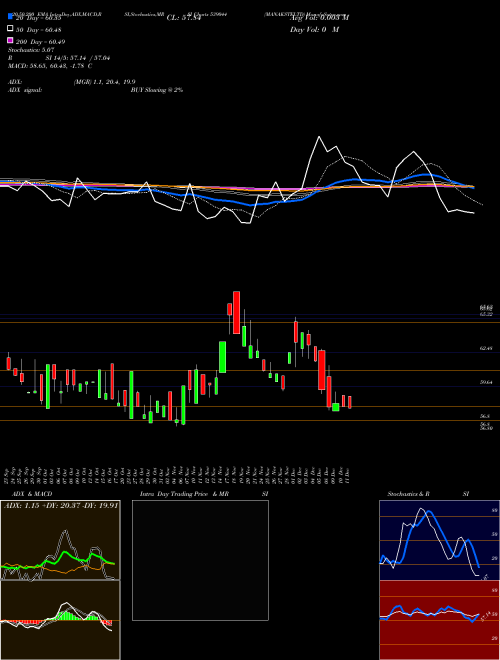Click the empty Intra Day Trading Price panel
The width and height of the screenshot is (500, 660).
[x=200, y=560]
